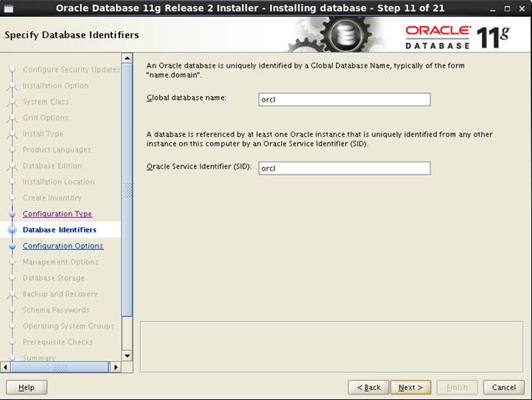Click the horizontal scrollbar thumb of step list

(60, 367)
